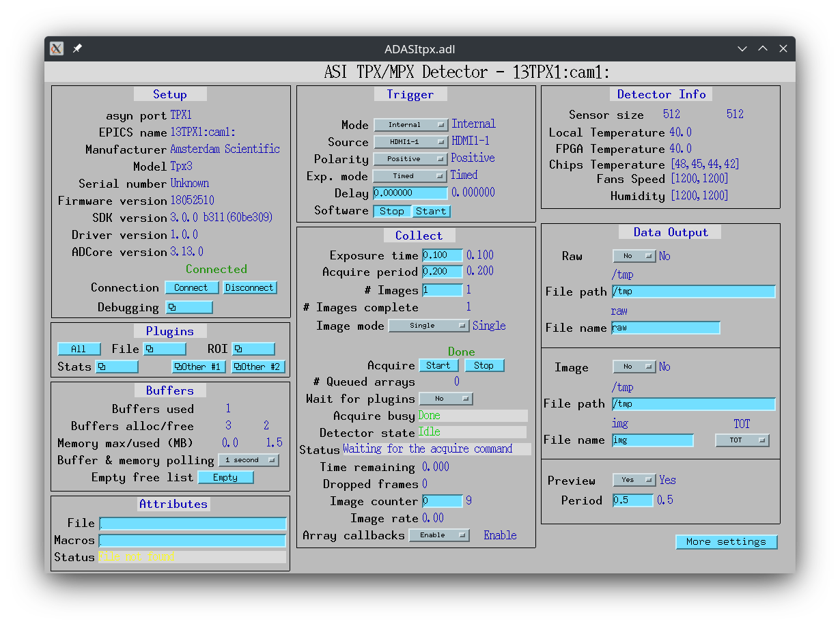Click the Chips Temperature '[48,45,44,42]' value
Viewport: 840px width, 626px height.
[705, 165]
